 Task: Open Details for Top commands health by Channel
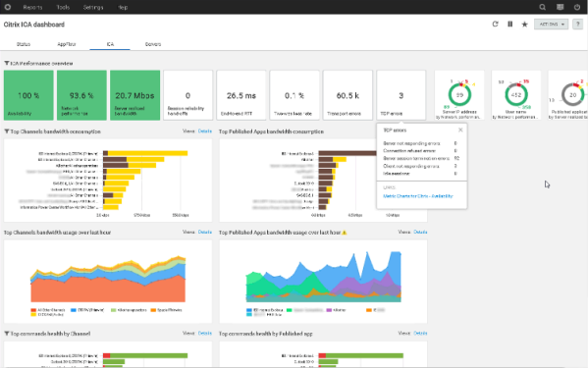click(x=205, y=333)
